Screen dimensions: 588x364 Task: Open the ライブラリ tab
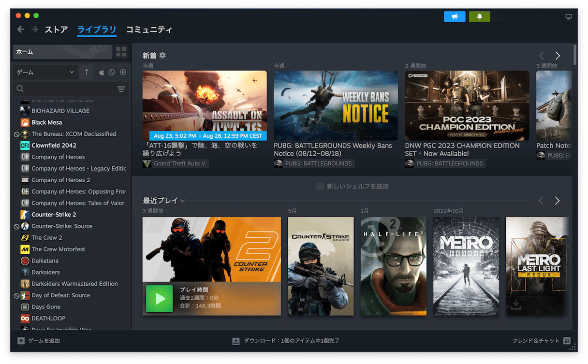click(x=97, y=29)
